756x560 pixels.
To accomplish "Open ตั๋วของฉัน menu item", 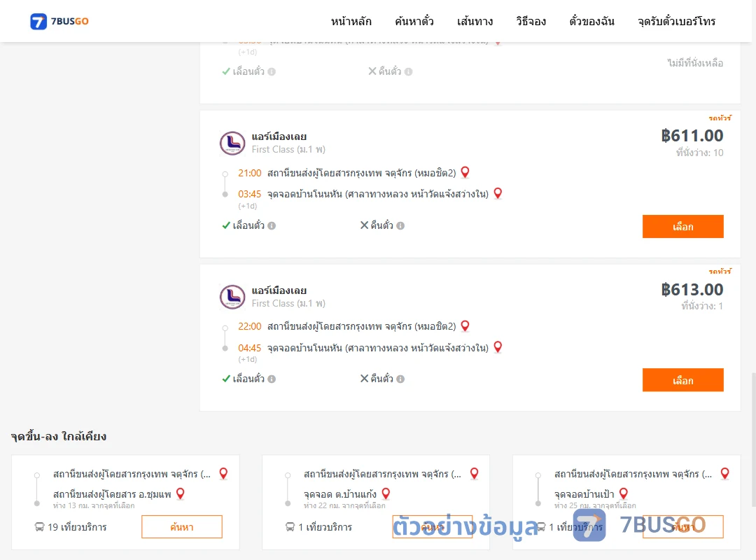I will click(x=591, y=21).
